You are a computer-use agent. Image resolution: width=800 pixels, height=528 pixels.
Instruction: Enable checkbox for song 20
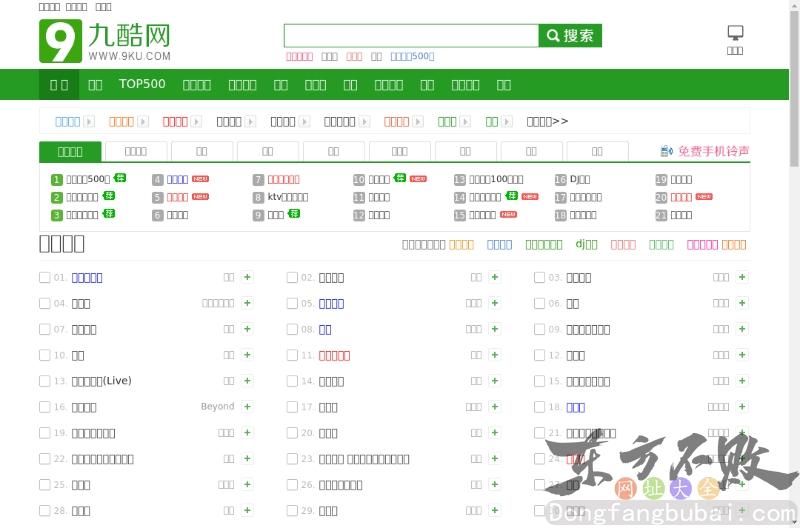pyautogui.click(x=292, y=433)
